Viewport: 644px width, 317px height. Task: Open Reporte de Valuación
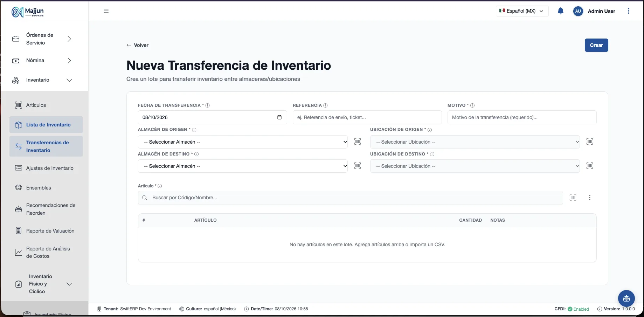[46, 231]
